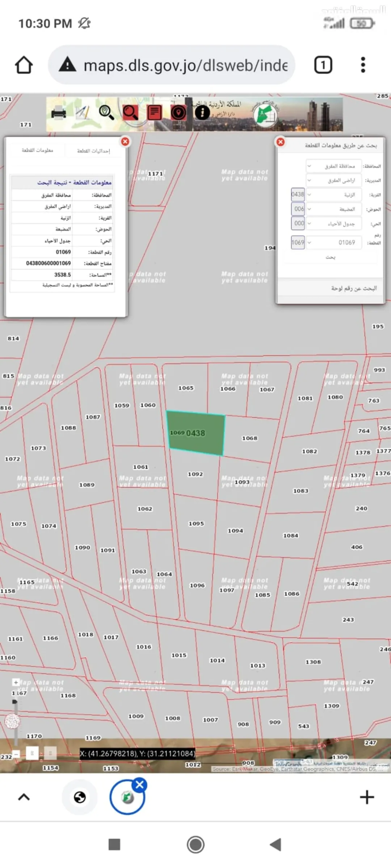Click the printer icon in map toolbar
The image size is (391, 868).
pos(59,113)
